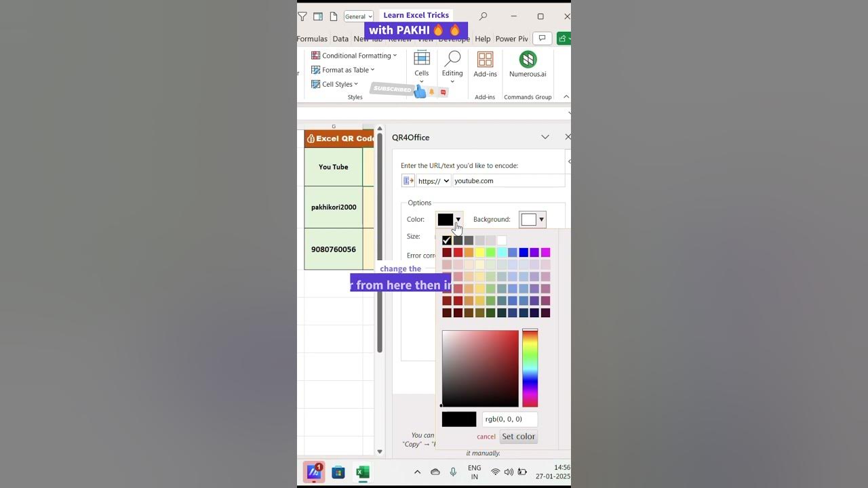The image size is (868, 488).
Task: Click the Color dropdown arrow next to black swatch
Action: (x=458, y=219)
